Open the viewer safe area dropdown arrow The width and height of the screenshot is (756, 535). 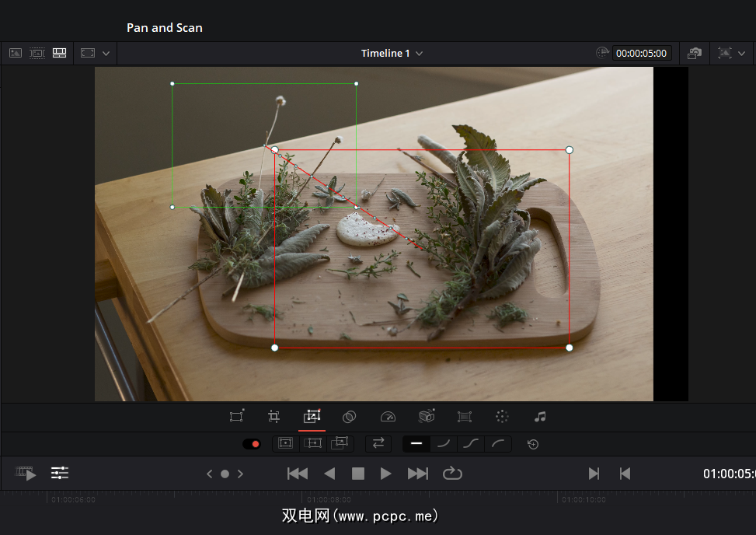pos(106,54)
